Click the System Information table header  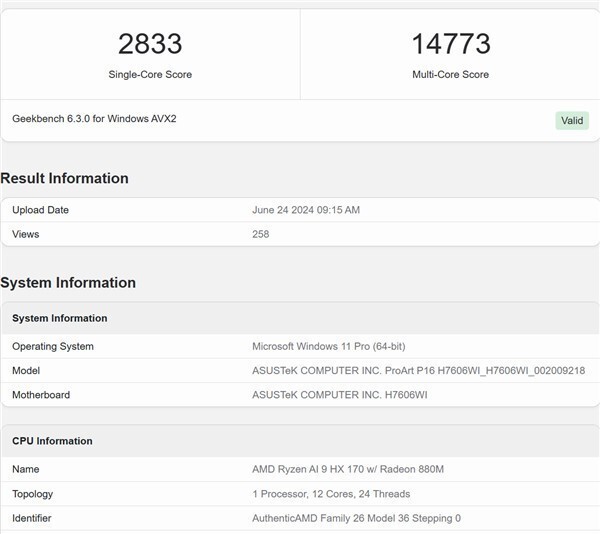click(x=59, y=318)
